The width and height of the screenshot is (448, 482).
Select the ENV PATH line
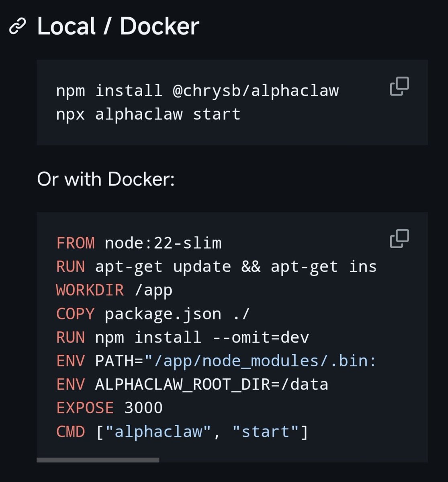(x=216, y=361)
